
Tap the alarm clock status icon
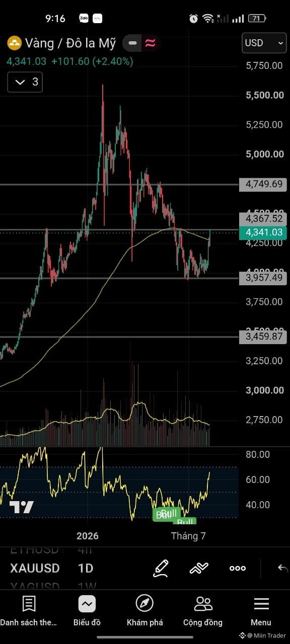(193, 19)
